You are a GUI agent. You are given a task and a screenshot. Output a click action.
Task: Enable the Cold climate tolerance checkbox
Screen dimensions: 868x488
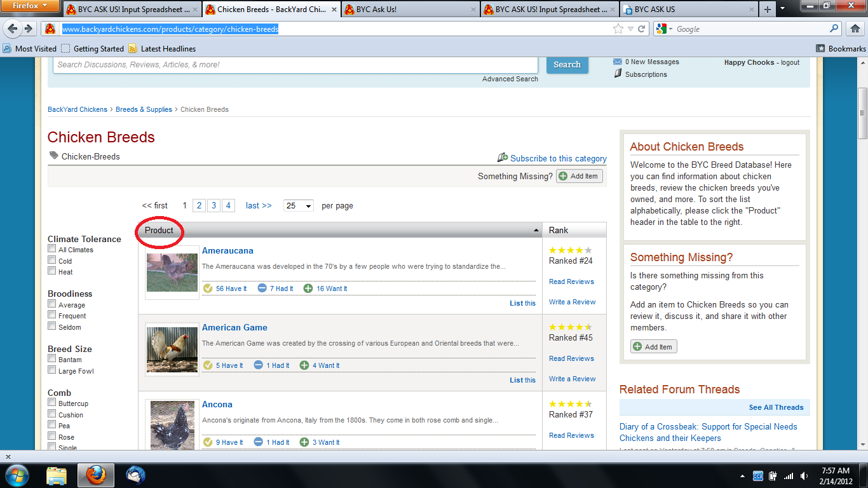tap(52, 260)
